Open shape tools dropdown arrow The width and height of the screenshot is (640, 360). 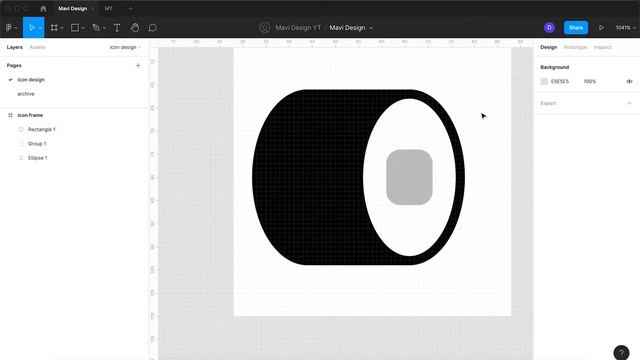click(x=83, y=28)
